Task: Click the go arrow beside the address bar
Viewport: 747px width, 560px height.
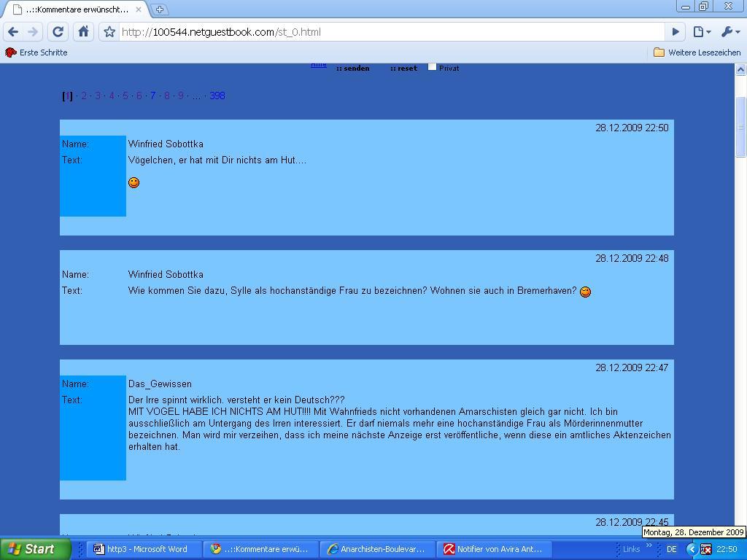Action: click(676, 32)
